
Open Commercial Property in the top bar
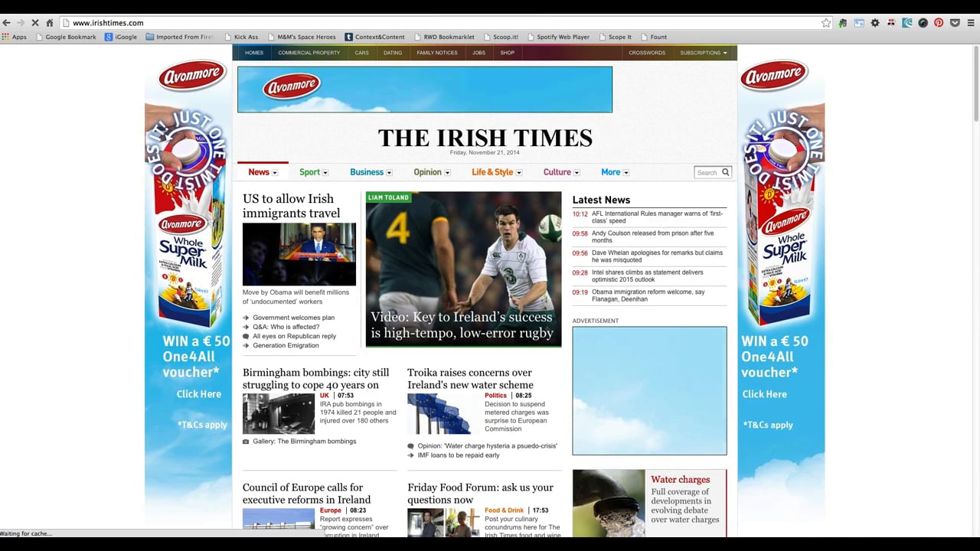(309, 53)
